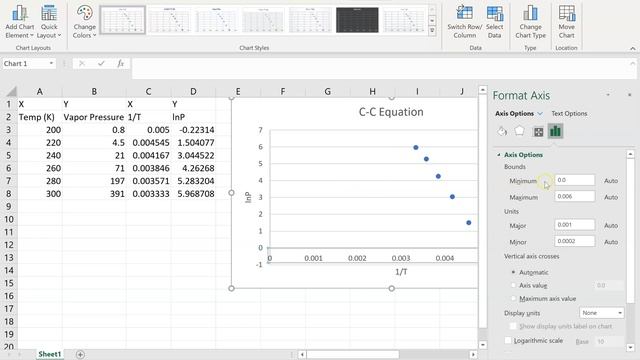The height and width of the screenshot is (360, 640).
Task: Click Move Chart button
Action: (x=567, y=22)
